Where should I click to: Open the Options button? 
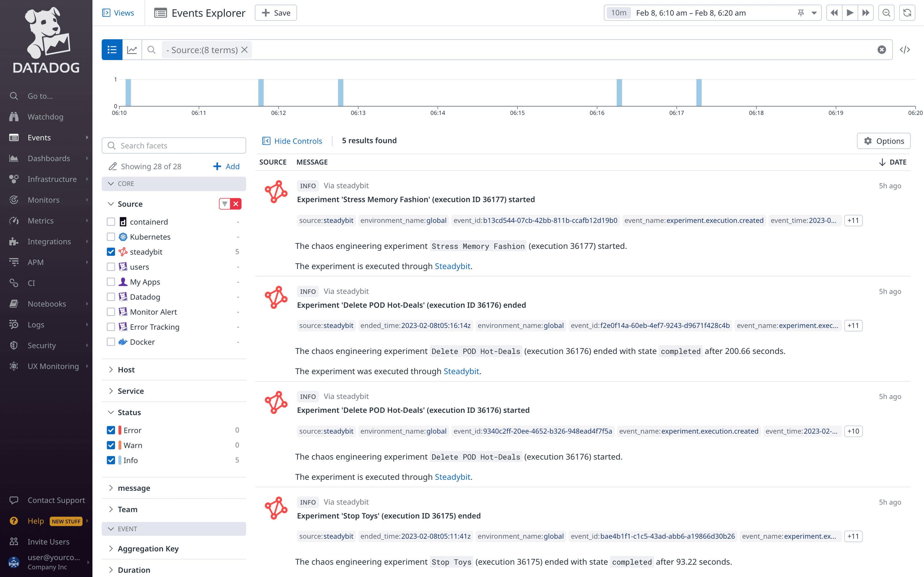tap(884, 141)
